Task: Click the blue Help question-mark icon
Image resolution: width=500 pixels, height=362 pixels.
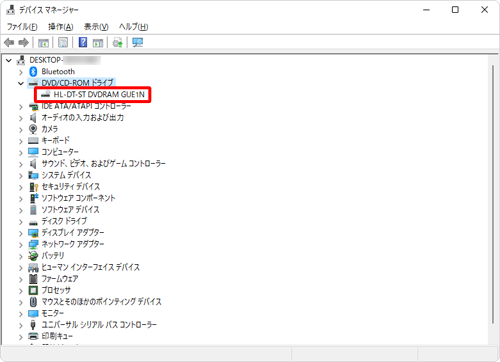Action: [83, 43]
